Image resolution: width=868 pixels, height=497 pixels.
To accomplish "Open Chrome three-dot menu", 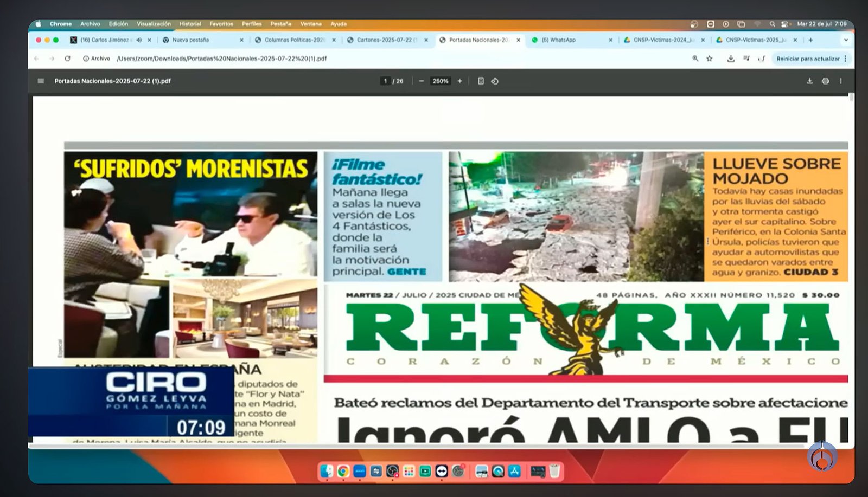I will [x=845, y=59].
